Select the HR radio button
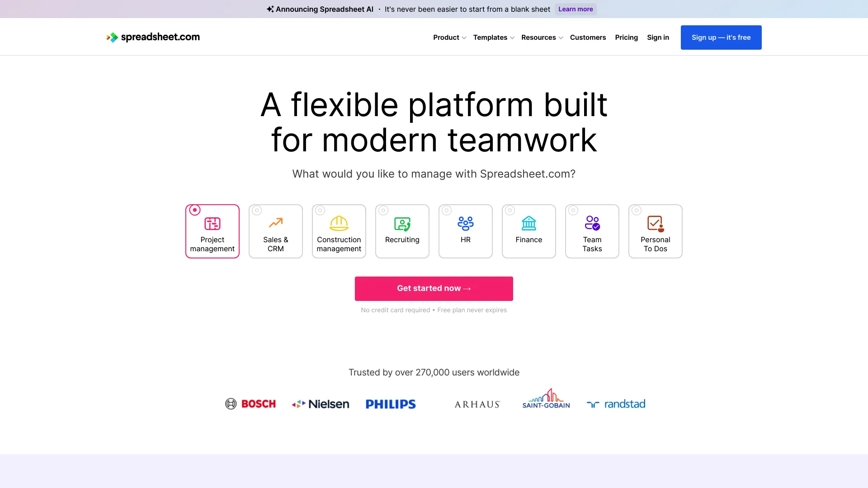 click(x=447, y=211)
